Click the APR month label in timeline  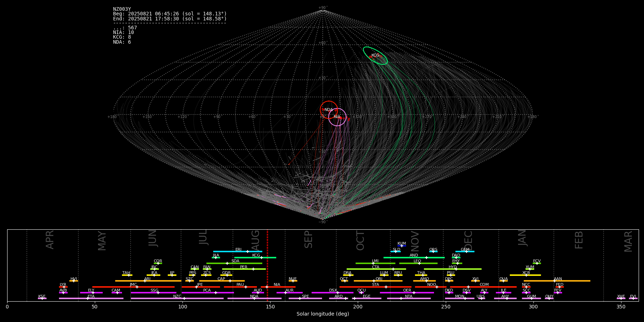(50, 240)
